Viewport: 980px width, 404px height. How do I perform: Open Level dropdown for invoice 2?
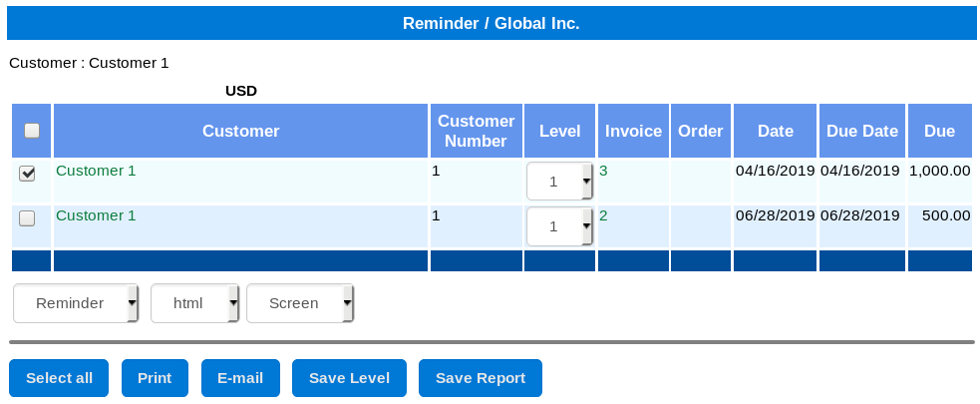click(x=559, y=226)
